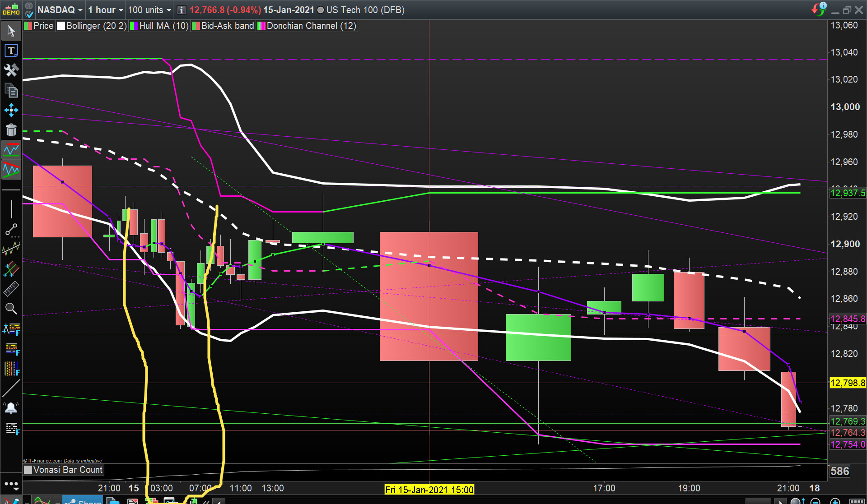Open the instrument info 'i' button
The width and height of the screenshot is (867, 504).
click(x=181, y=10)
